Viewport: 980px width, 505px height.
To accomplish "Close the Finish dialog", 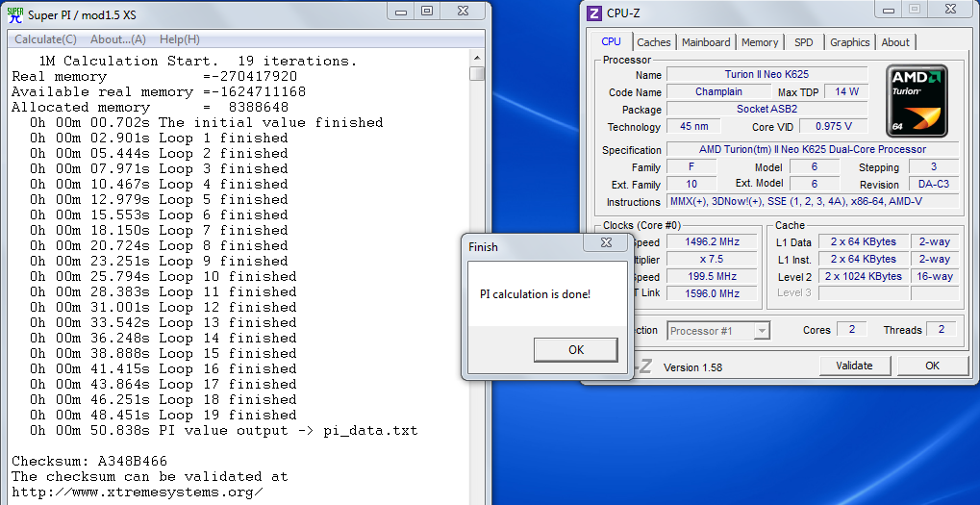I will click(606, 241).
